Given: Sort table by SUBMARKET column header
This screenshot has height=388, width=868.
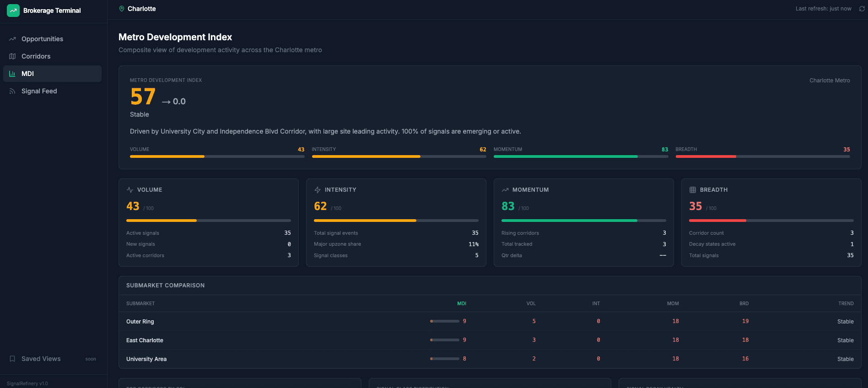Looking at the screenshot, I should (x=140, y=303).
